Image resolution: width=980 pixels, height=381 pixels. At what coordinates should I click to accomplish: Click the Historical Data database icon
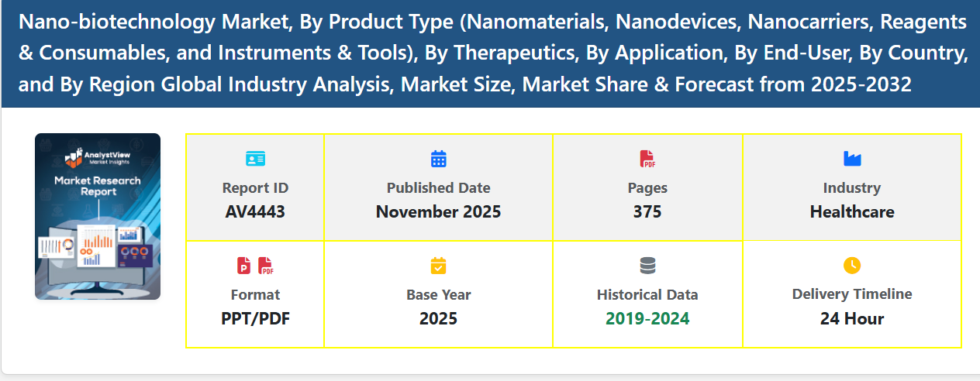tap(647, 266)
